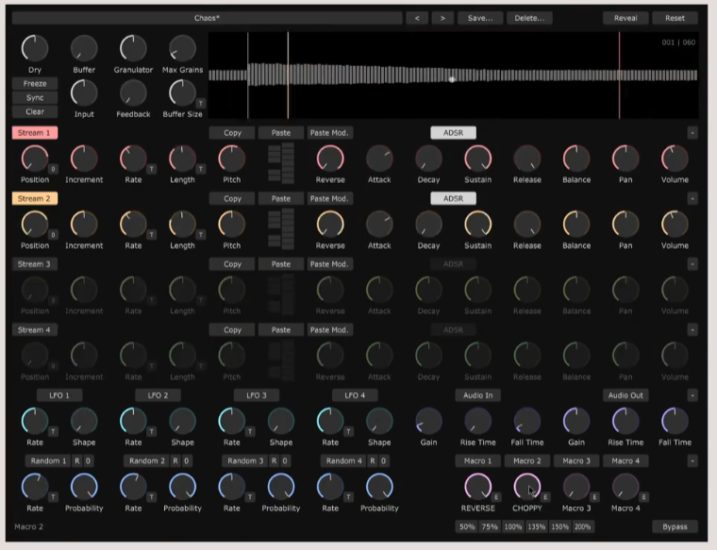Image resolution: width=717 pixels, height=550 pixels.
Task: Click the Macro 3 knob
Action: click(x=576, y=486)
